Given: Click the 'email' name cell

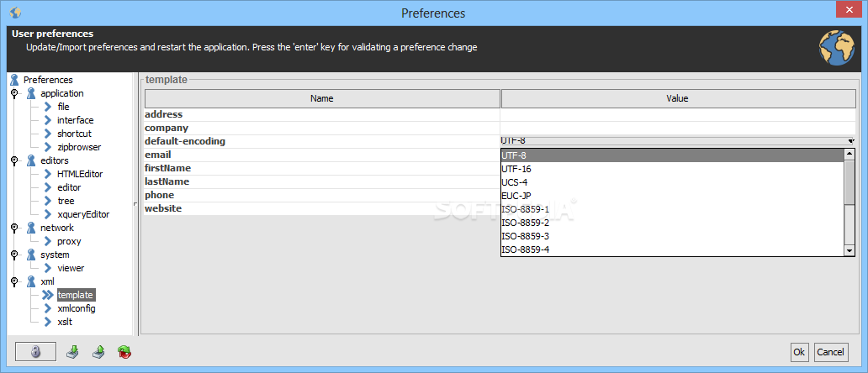Looking at the screenshot, I should point(321,155).
